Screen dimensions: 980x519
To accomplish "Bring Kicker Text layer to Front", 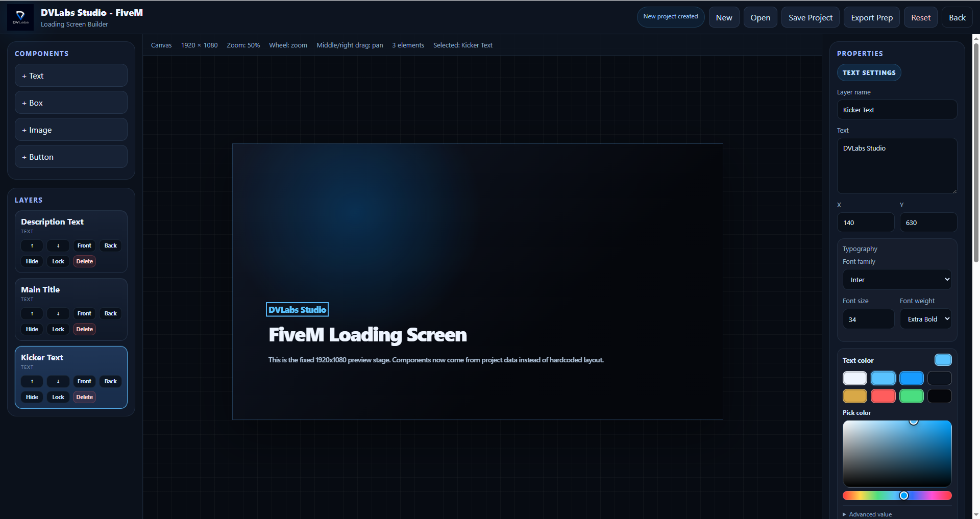I will (84, 382).
